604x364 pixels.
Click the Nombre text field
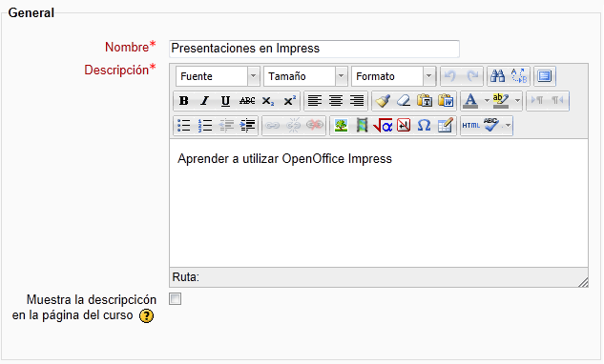pos(314,49)
